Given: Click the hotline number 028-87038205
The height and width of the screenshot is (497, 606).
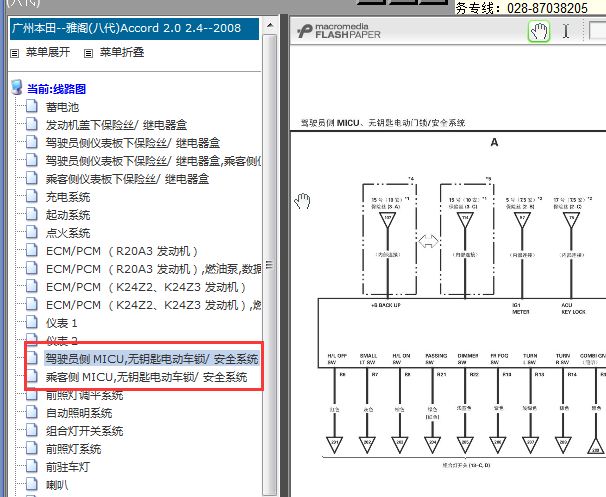Looking at the screenshot, I should [x=547, y=7].
